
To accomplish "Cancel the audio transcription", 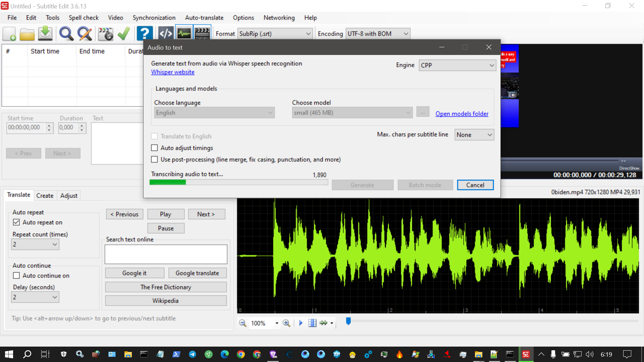I will 475,185.
